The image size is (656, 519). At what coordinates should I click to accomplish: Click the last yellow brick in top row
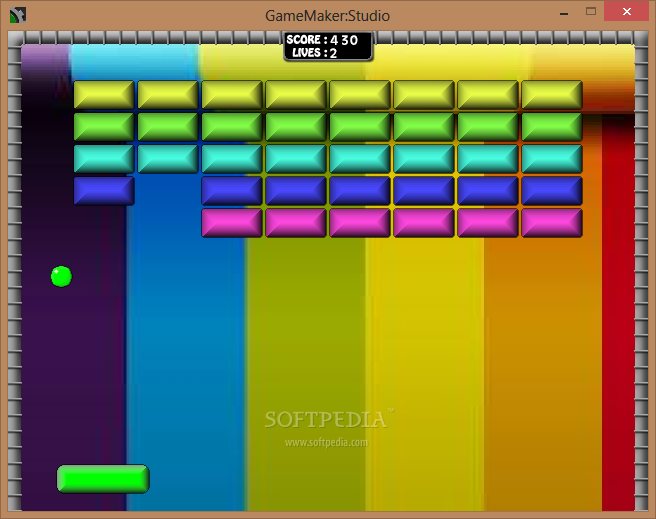tap(552, 95)
